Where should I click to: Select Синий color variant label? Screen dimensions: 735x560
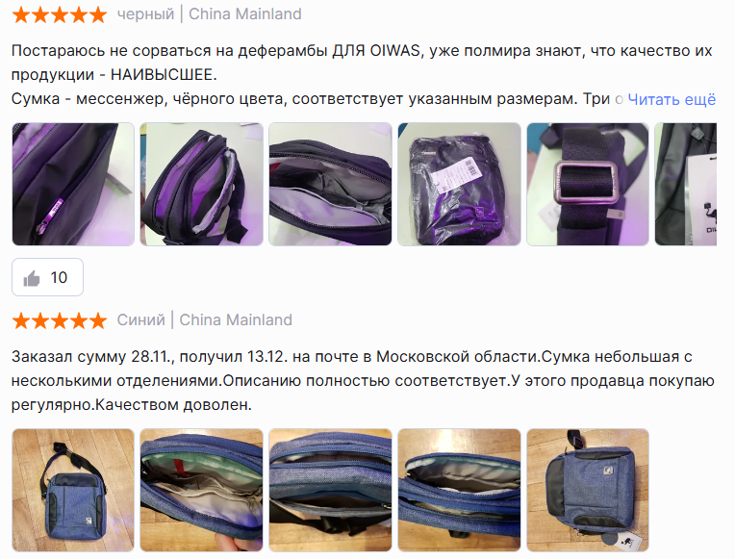coord(140,320)
